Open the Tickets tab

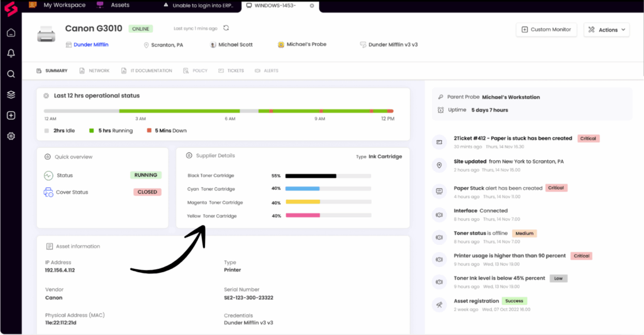click(x=231, y=70)
